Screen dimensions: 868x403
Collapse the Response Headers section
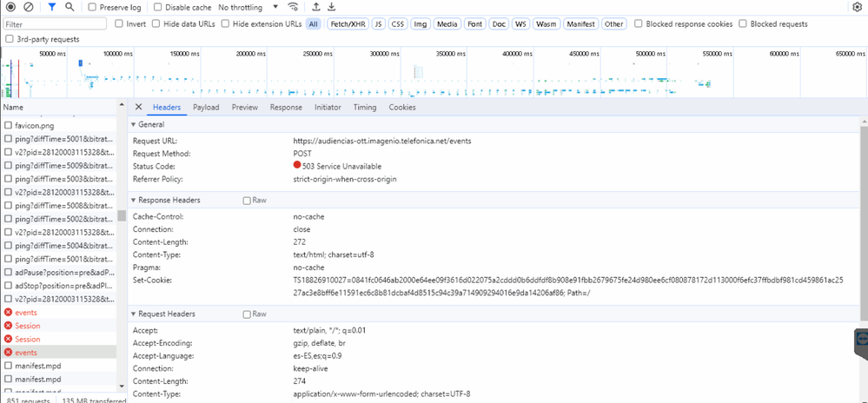[x=134, y=200]
